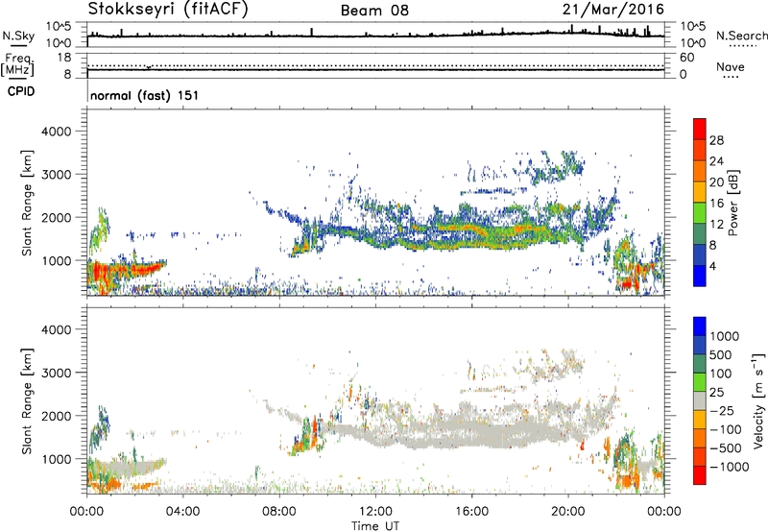Click the '28' power colorbar label
Screen dimensions: 768x532
pos(716,140)
